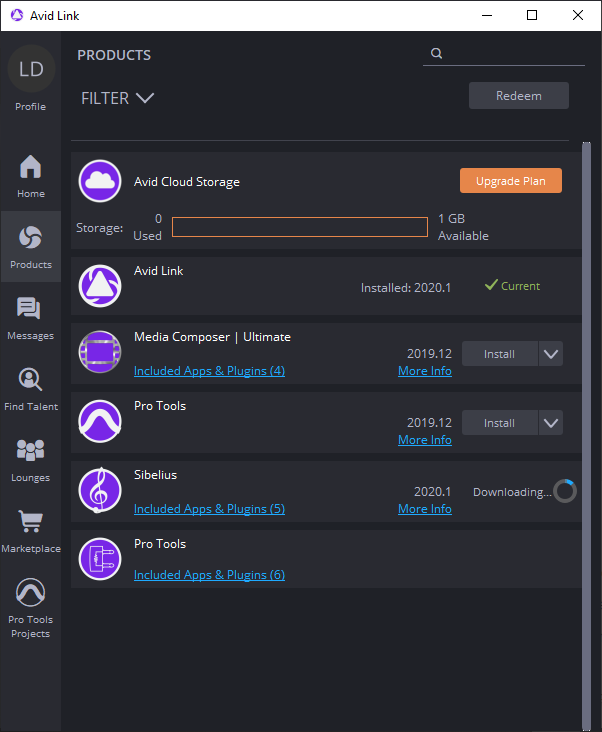Open More Info for Media Composer

click(425, 371)
